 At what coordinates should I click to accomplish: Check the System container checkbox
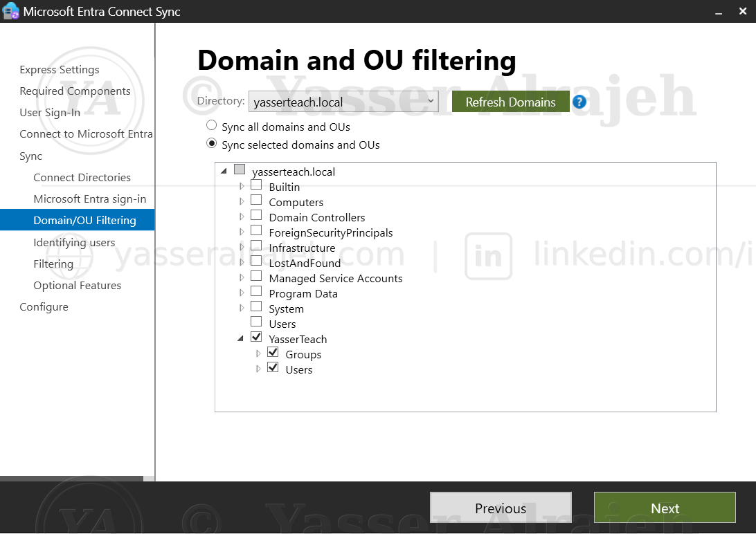256,306
